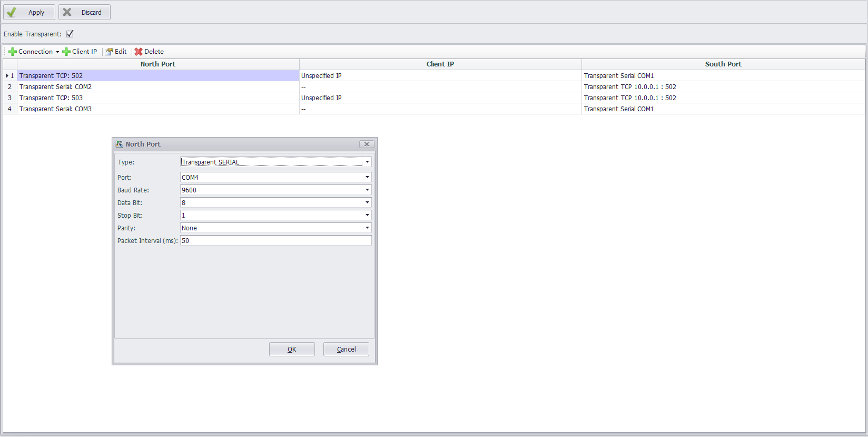Click the green checkmark Apply icon
The width and height of the screenshot is (868, 437).
[12, 12]
